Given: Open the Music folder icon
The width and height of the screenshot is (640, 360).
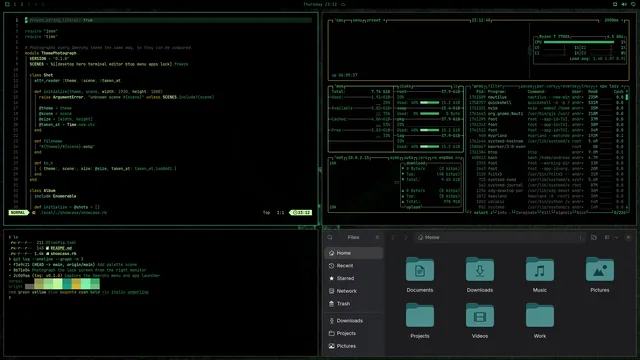Looking at the screenshot, I should click(540, 269).
